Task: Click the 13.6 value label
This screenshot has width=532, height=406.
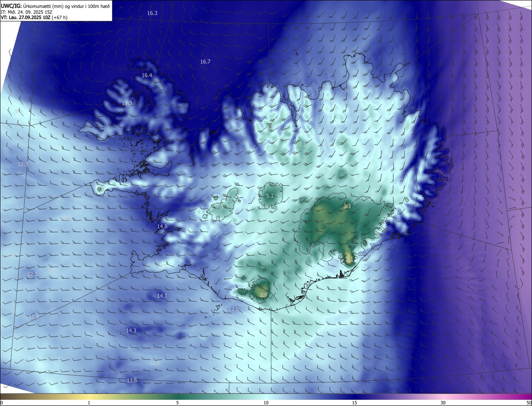Action: point(132,381)
